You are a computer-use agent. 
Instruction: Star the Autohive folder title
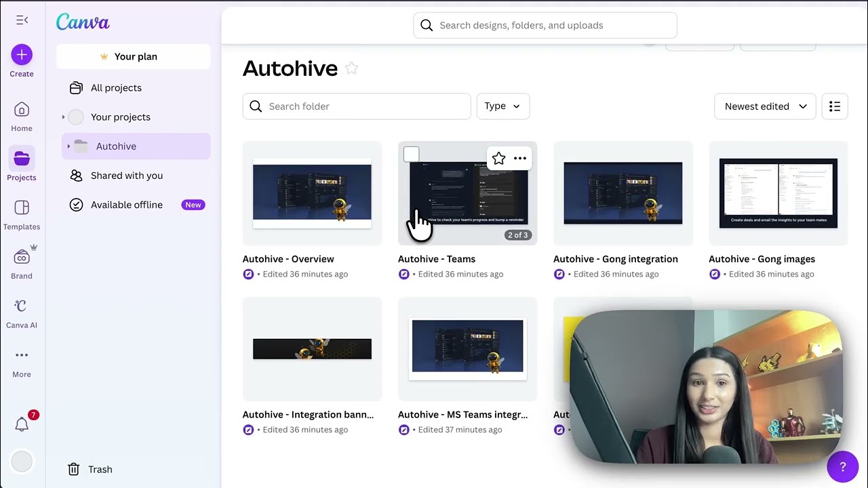[x=351, y=68]
